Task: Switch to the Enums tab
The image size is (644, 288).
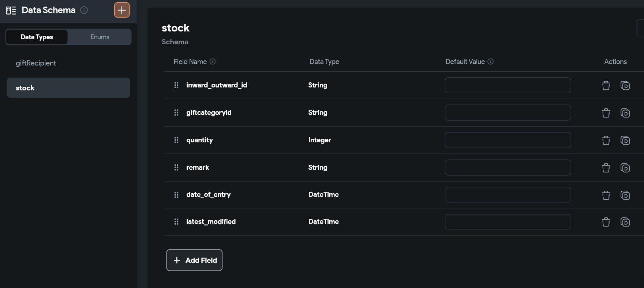Action: coord(100,37)
